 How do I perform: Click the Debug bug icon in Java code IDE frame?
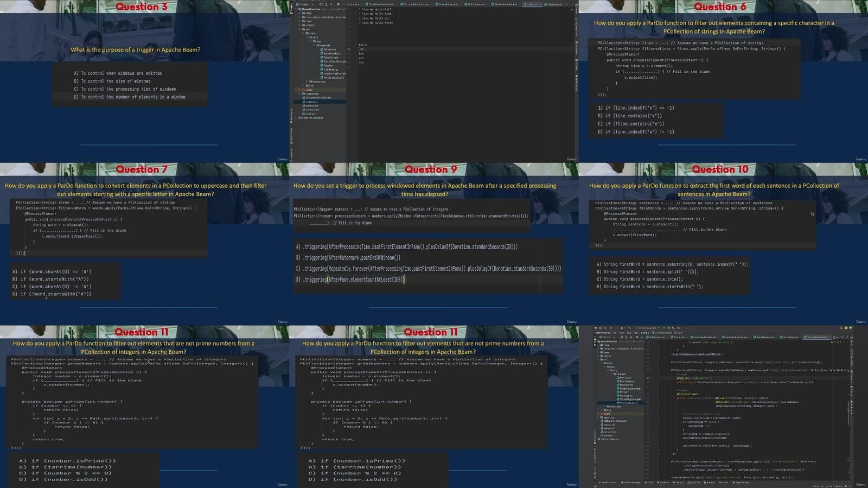[x=669, y=328]
